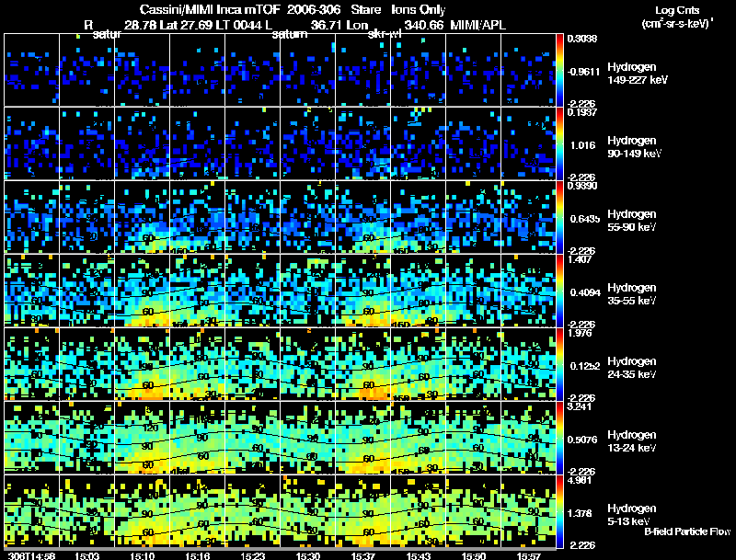Viewport: 736px width, 560px height.
Task: Click the 15:57 time axis label
Action: click(x=529, y=556)
